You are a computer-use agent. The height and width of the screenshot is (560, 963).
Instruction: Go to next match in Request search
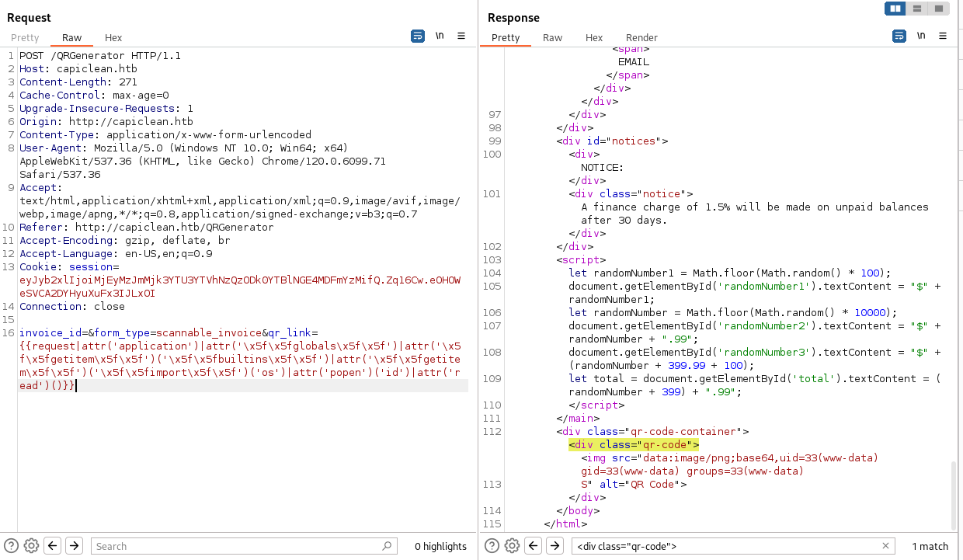pyautogui.click(x=74, y=545)
